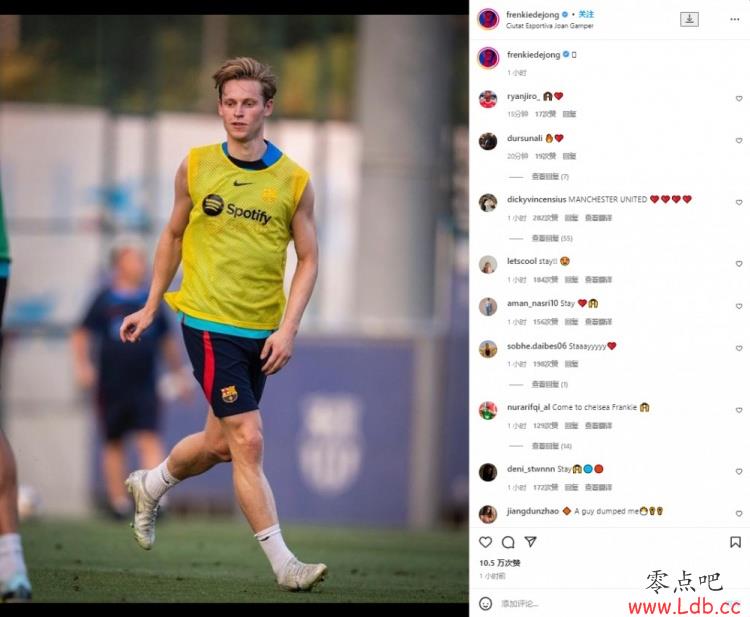This screenshot has width=750, height=617.
Task: Like the post with heart icon
Action: coord(485,542)
